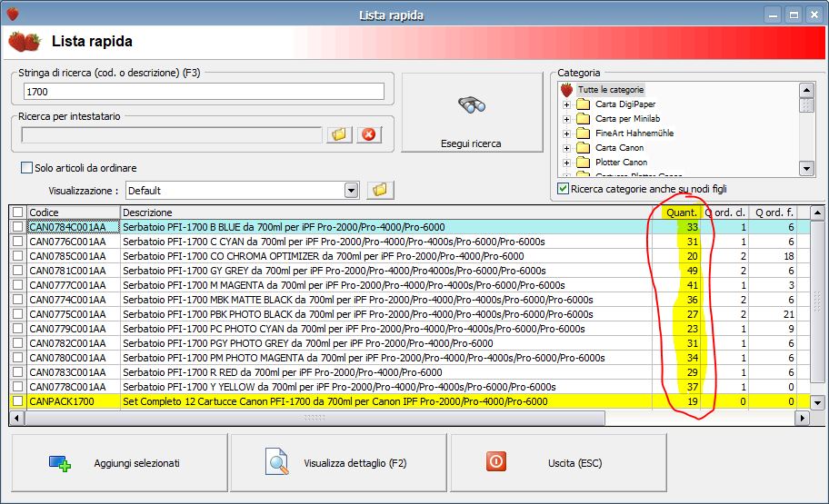The height and width of the screenshot is (504, 829).
Task: Click the Plotter Canon folder icon
Action: tap(584, 163)
